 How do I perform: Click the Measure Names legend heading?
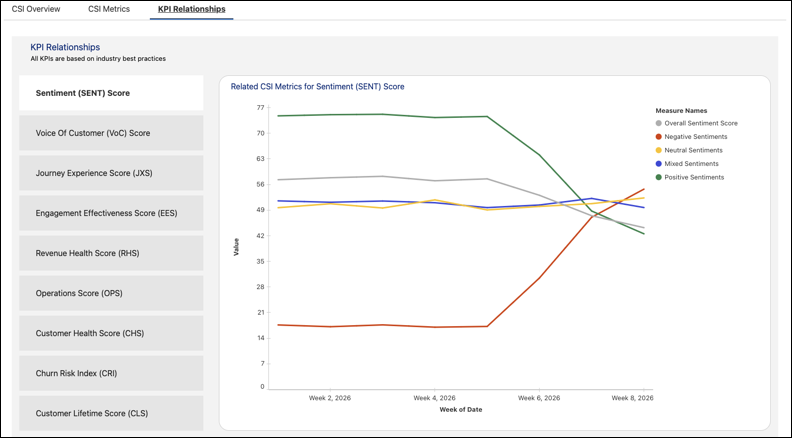(681, 110)
